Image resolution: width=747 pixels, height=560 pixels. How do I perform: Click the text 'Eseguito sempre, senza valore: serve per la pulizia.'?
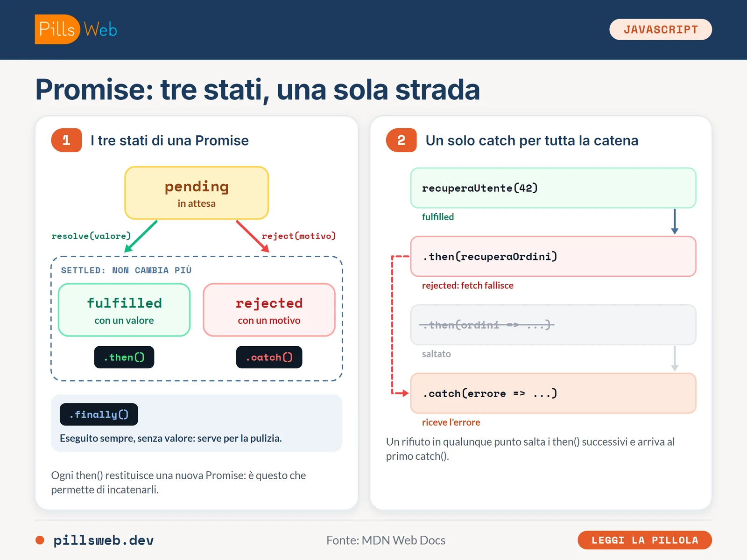coord(171,438)
